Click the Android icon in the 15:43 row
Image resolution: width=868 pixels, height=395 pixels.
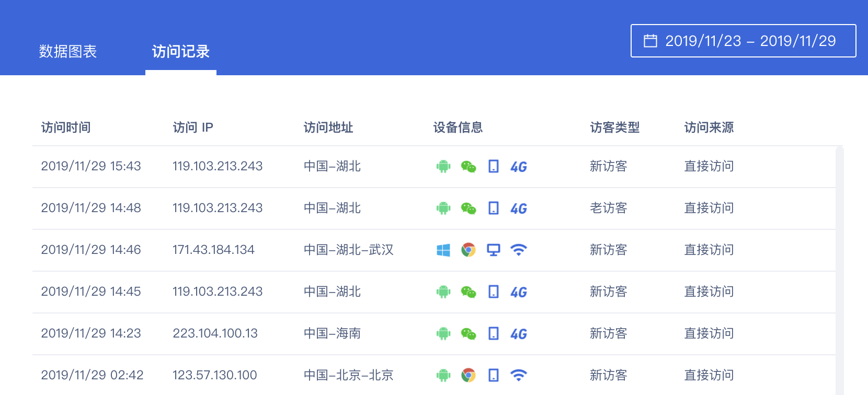[x=443, y=167]
